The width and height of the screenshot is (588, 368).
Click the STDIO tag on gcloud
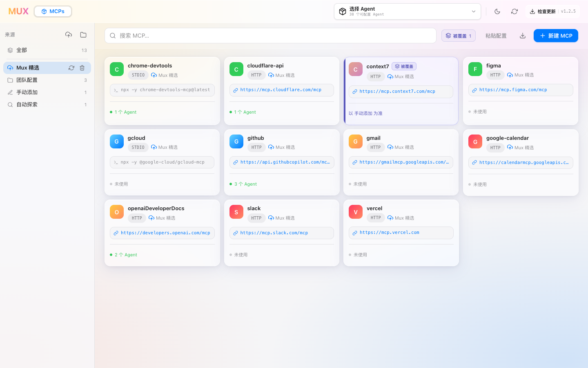pyautogui.click(x=138, y=147)
